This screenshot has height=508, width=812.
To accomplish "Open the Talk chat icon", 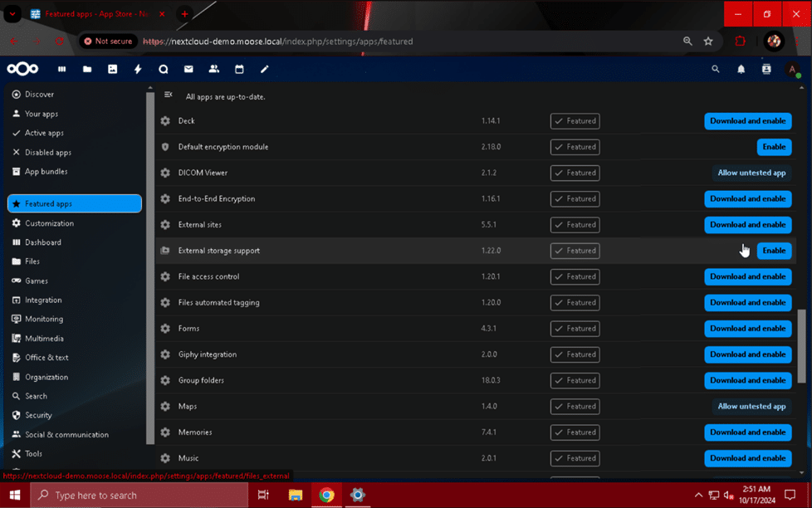I will pyautogui.click(x=163, y=69).
